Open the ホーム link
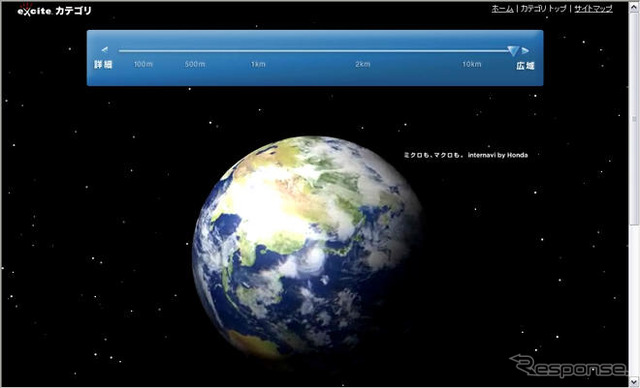Image resolution: width=640 pixels, height=388 pixels. (502, 9)
